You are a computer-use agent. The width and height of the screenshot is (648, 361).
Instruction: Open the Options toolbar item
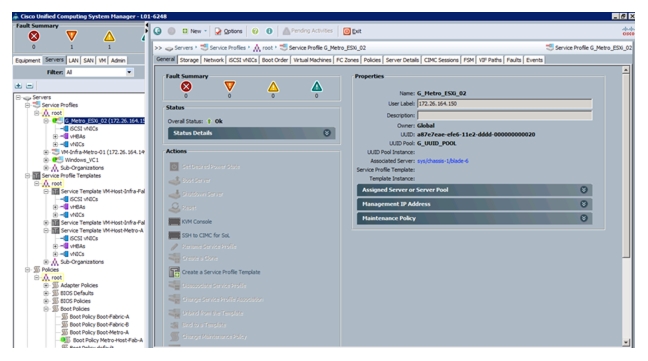229,31
